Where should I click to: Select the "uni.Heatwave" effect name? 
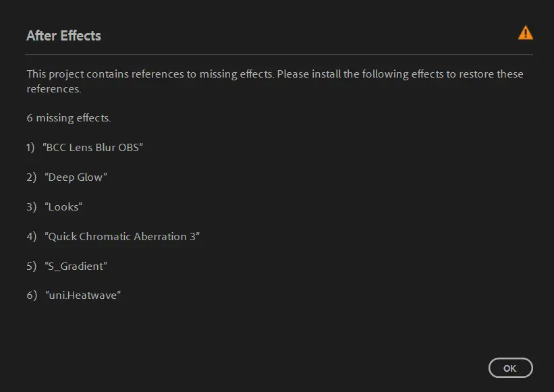pyautogui.click(x=82, y=296)
